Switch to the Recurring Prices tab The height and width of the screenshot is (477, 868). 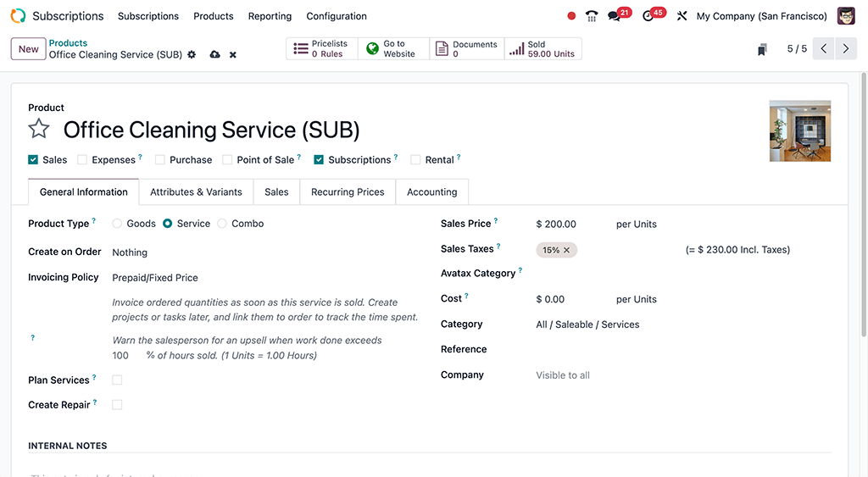tap(348, 192)
